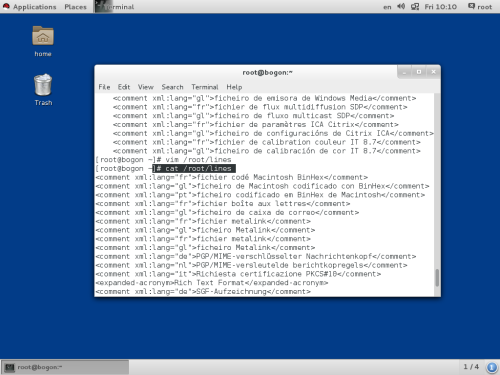Click the 'fichier boîte aux lettres' line
Viewport: 500px width, 375px height.
click(x=223, y=204)
